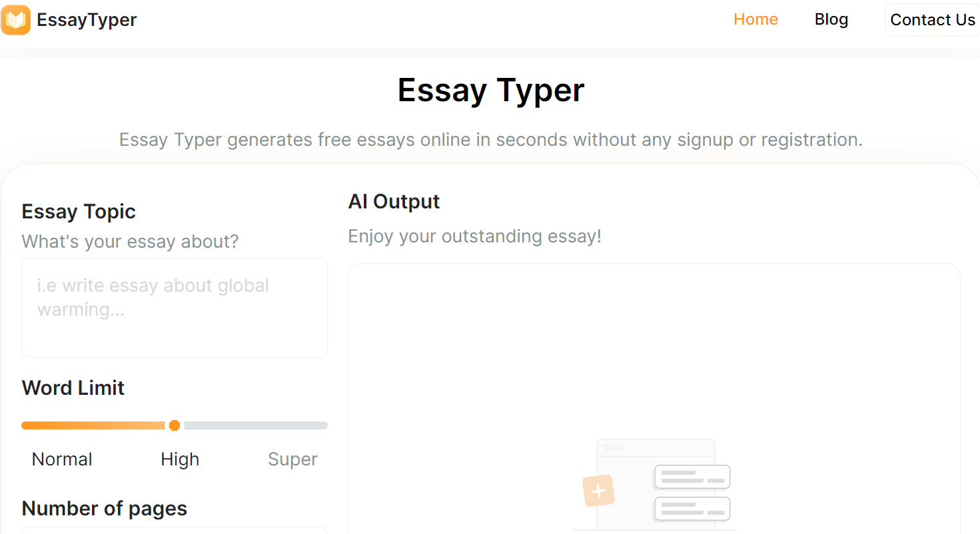Click the Word Limit slider handle
The width and height of the screenshot is (980, 534).
point(174,425)
